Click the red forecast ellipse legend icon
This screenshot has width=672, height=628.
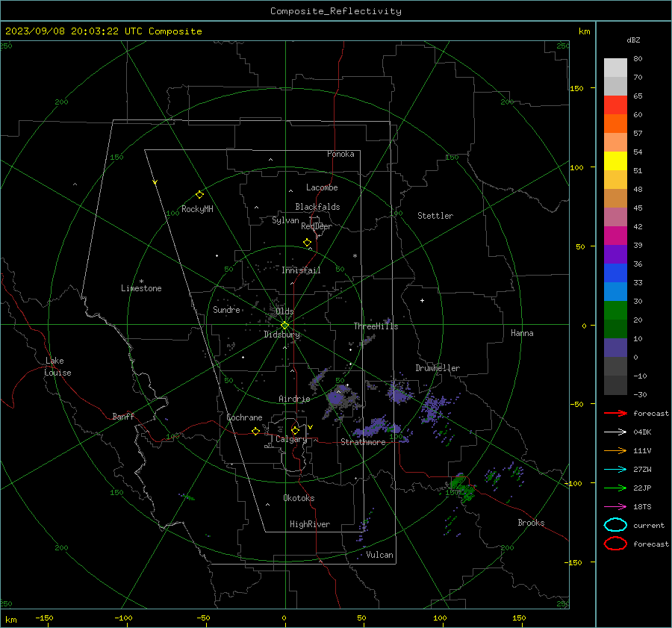coord(615,544)
